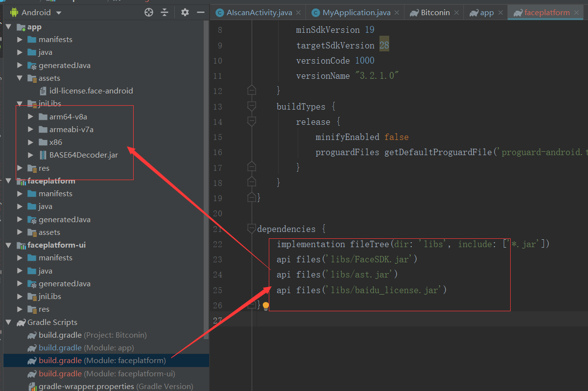Image resolution: width=588 pixels, height=391 pixels.
Task: Click the targetSdkVersion value 28
Action: [x=384, y=45]
